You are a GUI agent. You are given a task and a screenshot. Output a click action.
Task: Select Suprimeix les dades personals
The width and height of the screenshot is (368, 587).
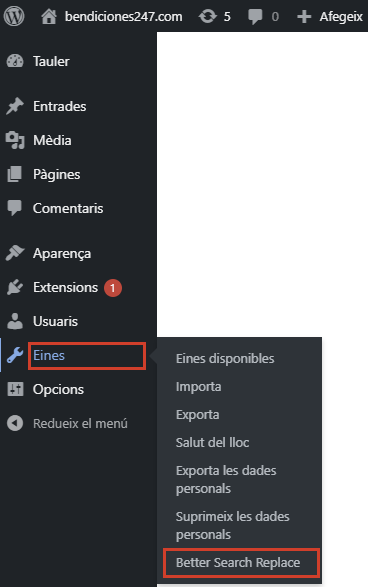pos(232,526)
